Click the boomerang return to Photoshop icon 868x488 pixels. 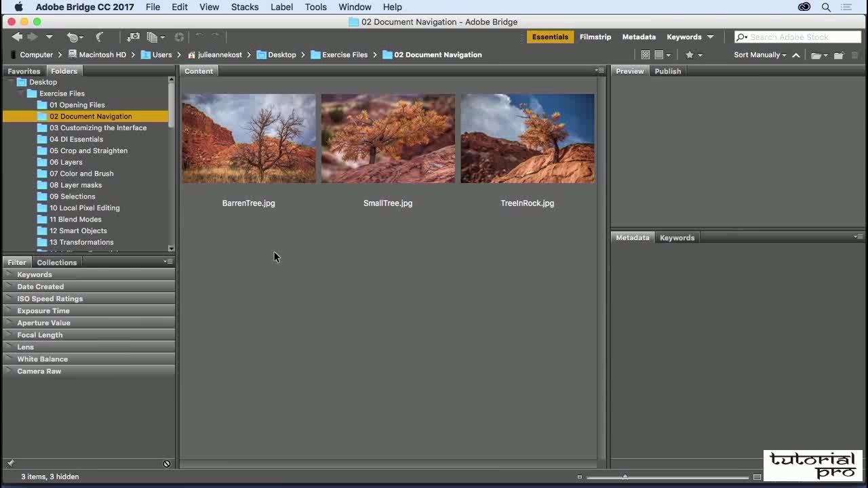[100, 37]
